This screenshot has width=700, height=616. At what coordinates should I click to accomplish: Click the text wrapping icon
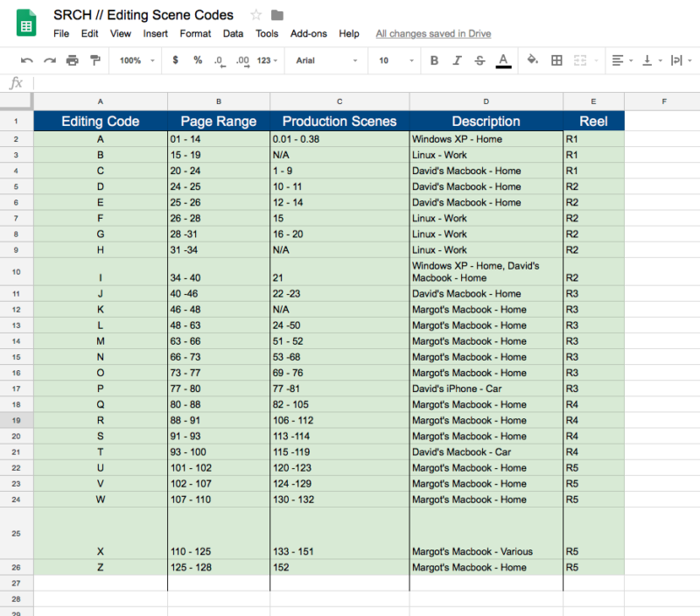(676, 60)
